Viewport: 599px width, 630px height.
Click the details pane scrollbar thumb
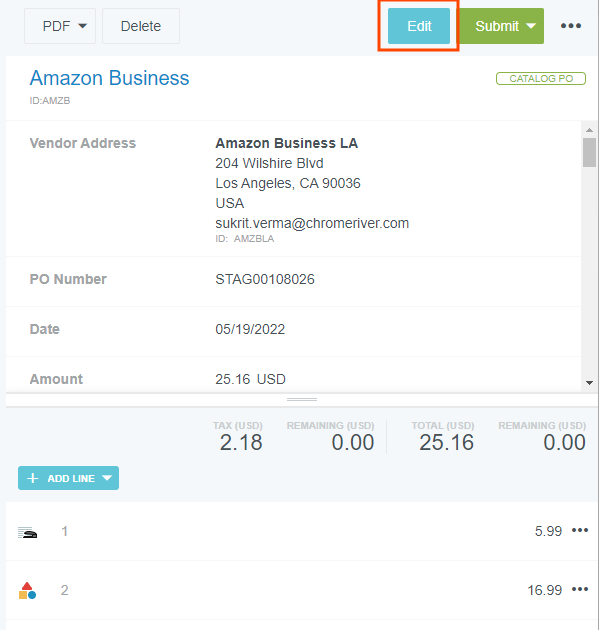pyautogui.click(x=589, y=152)
